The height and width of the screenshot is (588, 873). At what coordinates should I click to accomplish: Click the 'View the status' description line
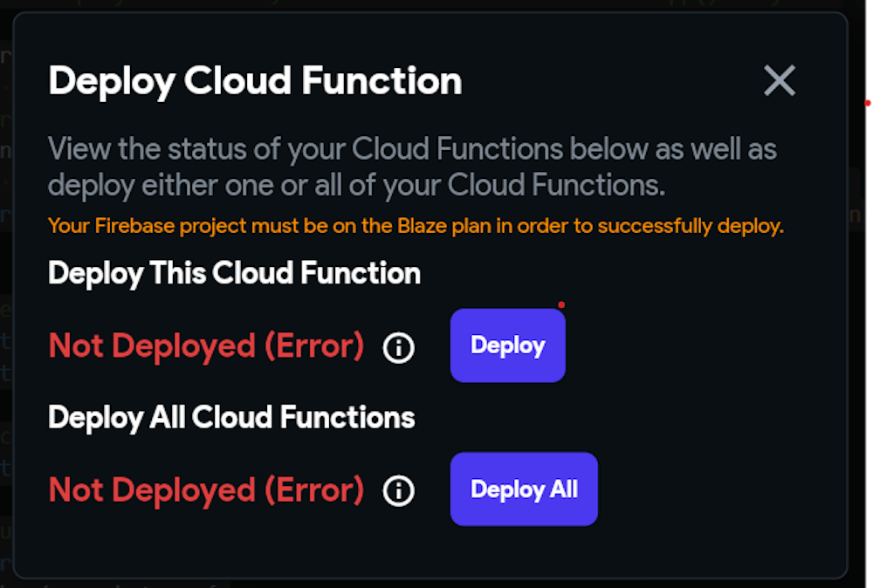tap(412, 149)
